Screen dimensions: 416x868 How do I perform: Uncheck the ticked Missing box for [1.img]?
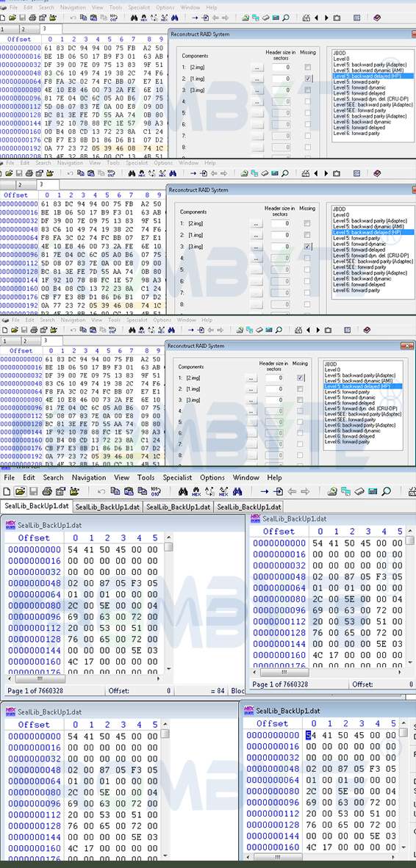(308, 79)
